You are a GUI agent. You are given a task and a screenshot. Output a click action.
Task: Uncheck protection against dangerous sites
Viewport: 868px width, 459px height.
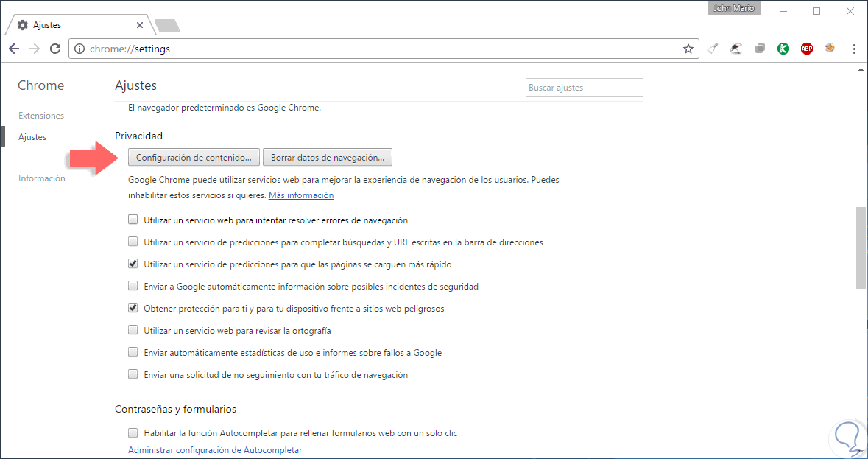tap(133, 308)
